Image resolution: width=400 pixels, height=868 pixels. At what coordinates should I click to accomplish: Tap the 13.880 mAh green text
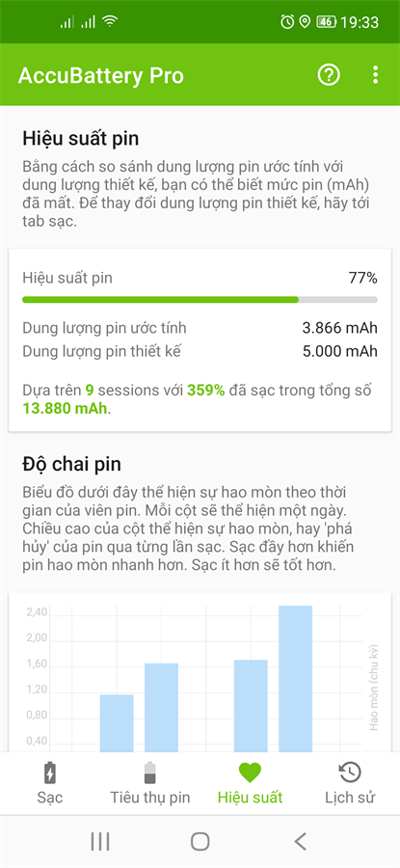pos(66,409)
